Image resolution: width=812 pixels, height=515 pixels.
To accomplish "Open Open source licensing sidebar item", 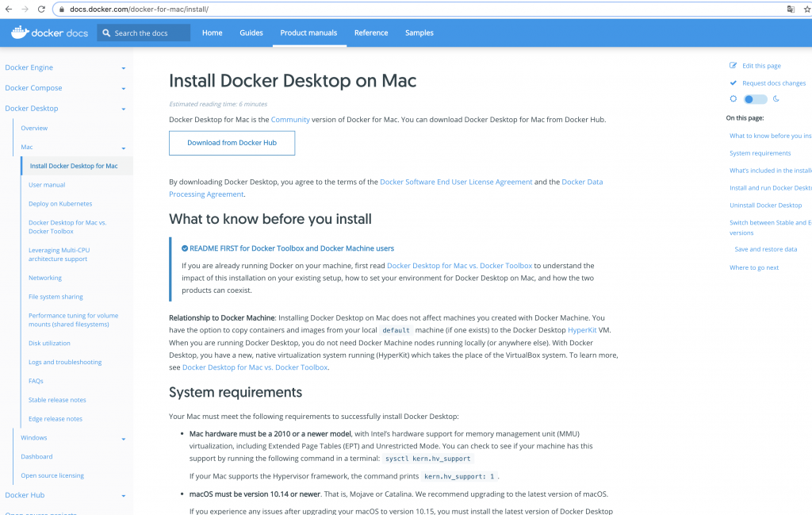I will (x=52, y=475).
